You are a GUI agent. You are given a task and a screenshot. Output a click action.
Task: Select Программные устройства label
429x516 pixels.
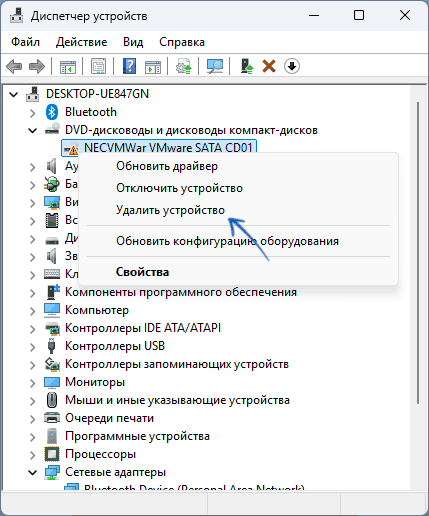137,436
